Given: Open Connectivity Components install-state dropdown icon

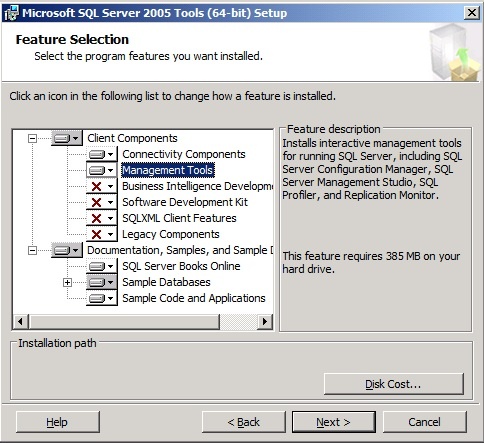Looking at the screenshot, I should click(x=102, y=154).
